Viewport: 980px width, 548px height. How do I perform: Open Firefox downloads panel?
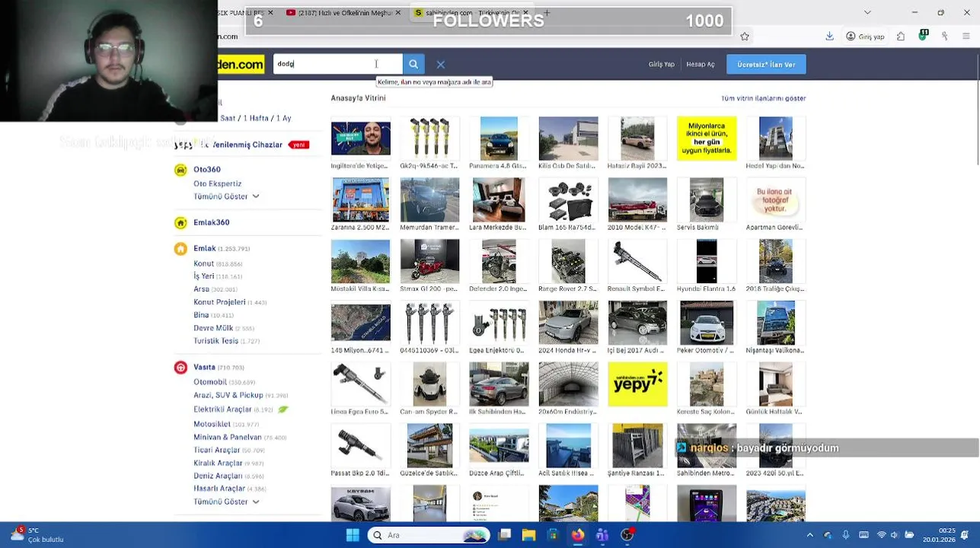point(829,36)
